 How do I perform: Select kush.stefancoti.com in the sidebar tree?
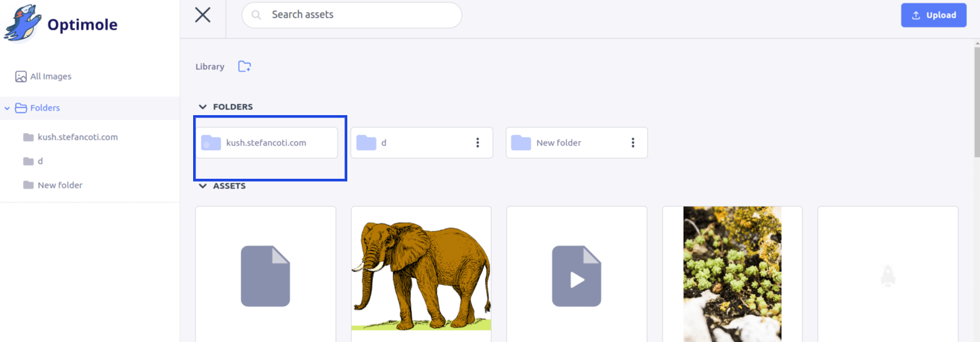coord(77,137)
